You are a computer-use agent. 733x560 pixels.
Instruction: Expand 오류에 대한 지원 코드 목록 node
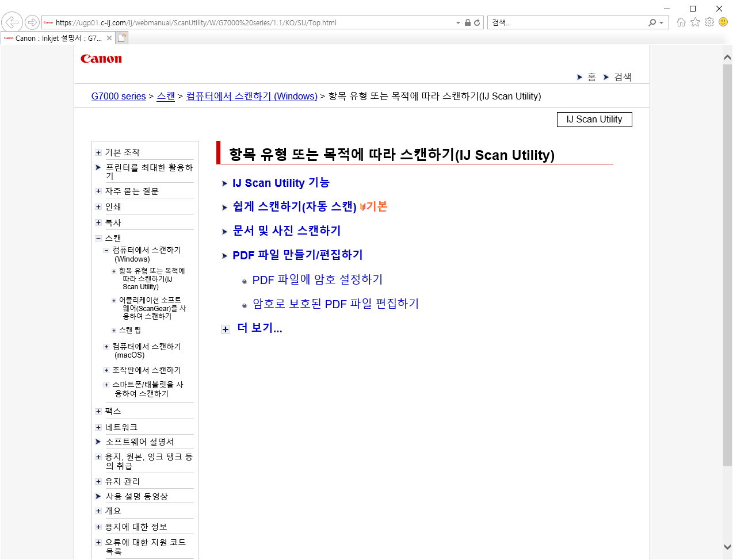pyautogui.click(x=98, y=542)
